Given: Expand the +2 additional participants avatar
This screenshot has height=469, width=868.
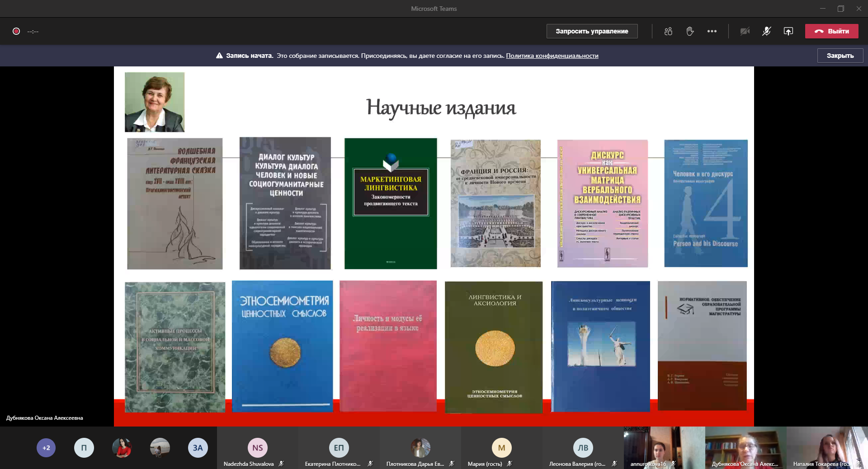Looking at the screenshot, I should (x=46, y=448).
